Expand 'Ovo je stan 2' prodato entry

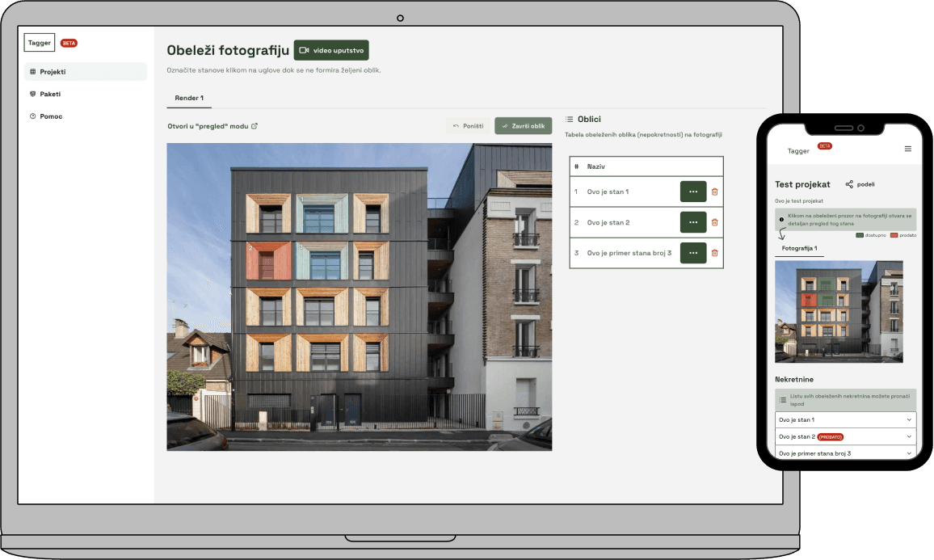pos(910,436)
